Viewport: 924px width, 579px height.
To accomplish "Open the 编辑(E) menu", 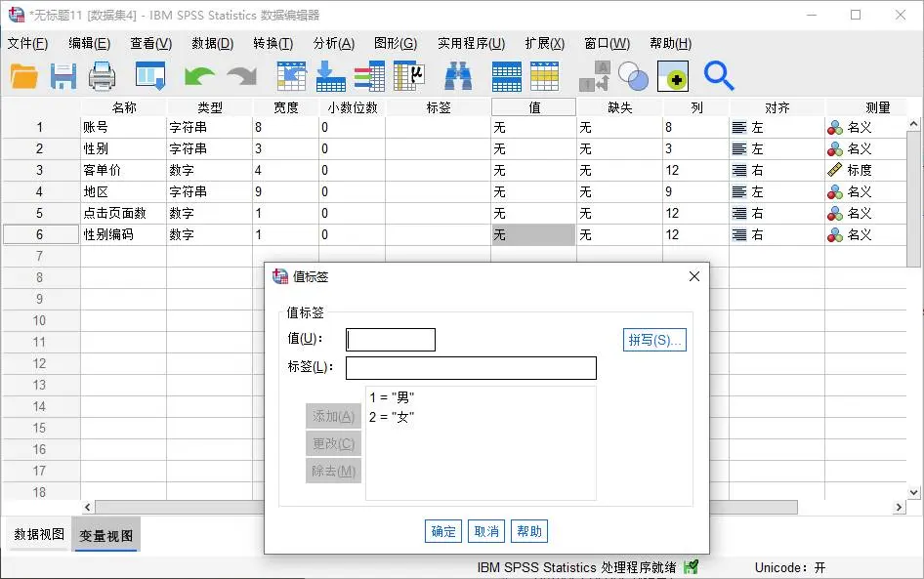I will tap(89, 44).
